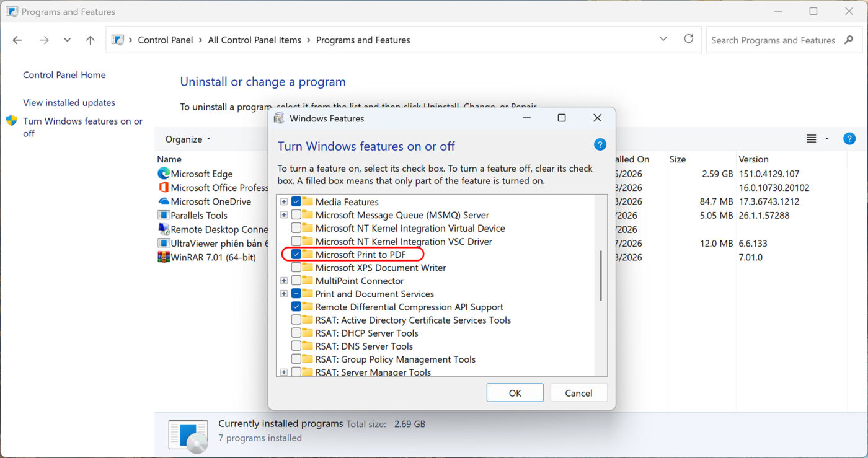
Task: Expand RSAT: Server Manager Tools node
Action: click(x=284, y=372)
